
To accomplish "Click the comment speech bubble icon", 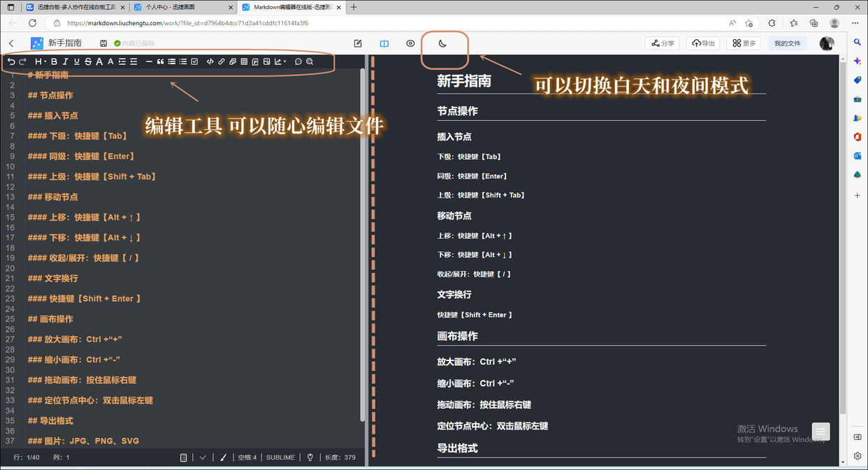I will pyautogui.click(x=298, y=61).
